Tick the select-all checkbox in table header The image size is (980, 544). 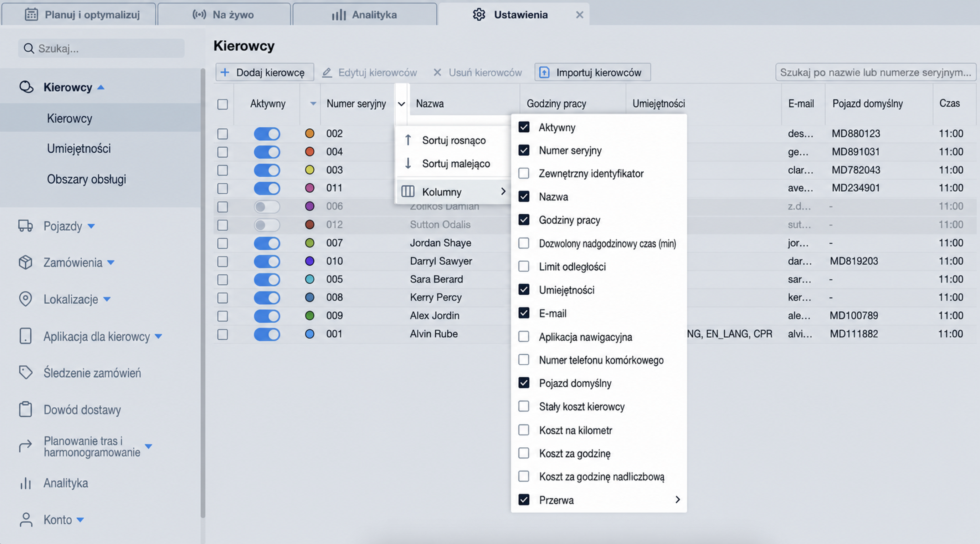[x=222, y=104]
